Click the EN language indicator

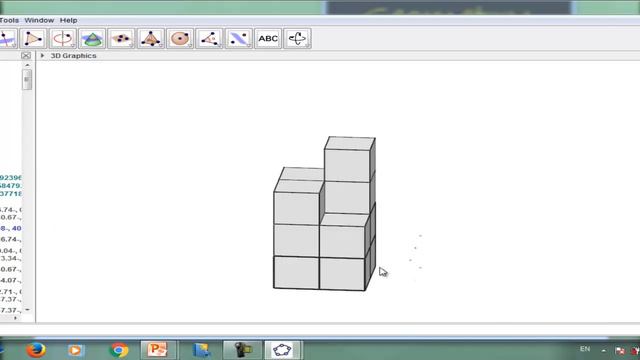pyautogui.click(x=585, y=349)
